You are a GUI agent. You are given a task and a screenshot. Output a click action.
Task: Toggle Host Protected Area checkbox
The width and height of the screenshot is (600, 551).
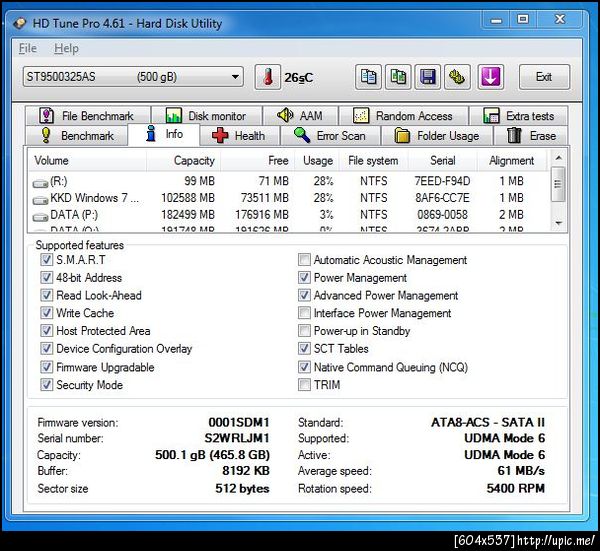coord(46,331)
